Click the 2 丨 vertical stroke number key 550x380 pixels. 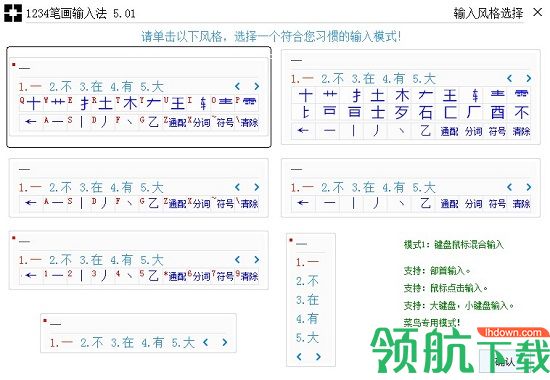pos(79,275)
